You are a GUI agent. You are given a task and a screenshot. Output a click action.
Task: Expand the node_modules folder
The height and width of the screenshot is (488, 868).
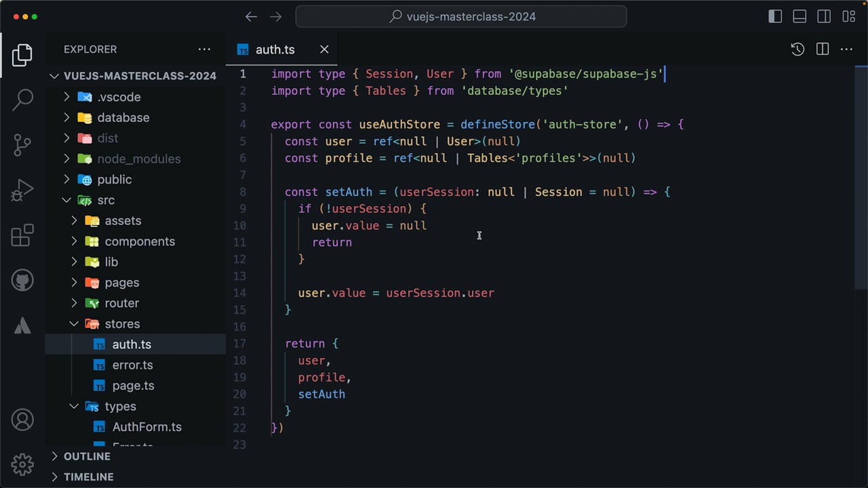(x=136, y=159)
